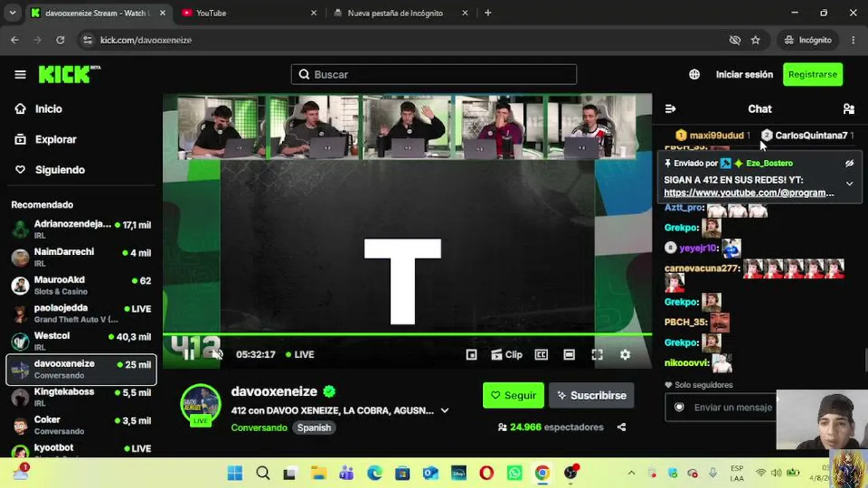Open third-party cookies blocked eye icon
The width and height of the screenshot is (868, 488).
735,40
